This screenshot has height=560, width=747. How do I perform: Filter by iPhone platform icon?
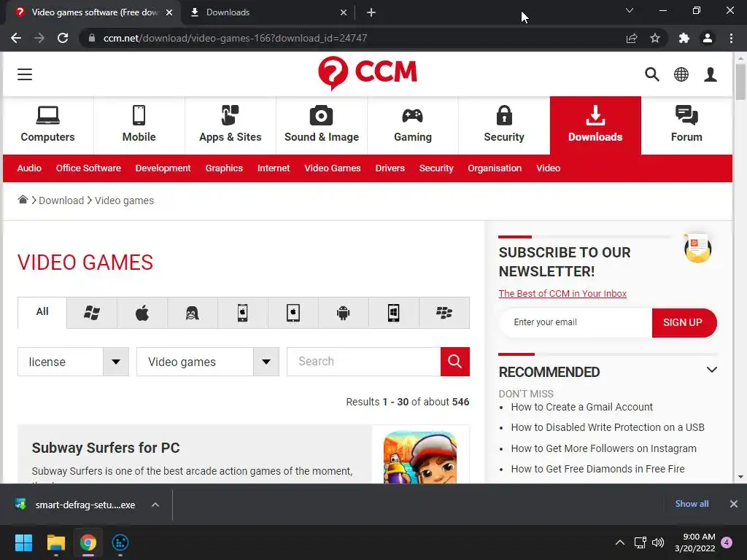(x=242, y=313)
